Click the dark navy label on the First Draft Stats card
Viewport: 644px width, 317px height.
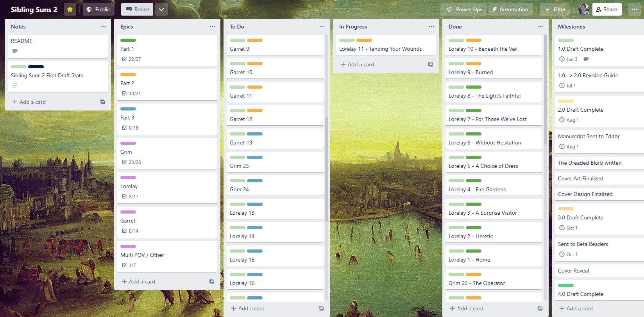click(36, 67)
